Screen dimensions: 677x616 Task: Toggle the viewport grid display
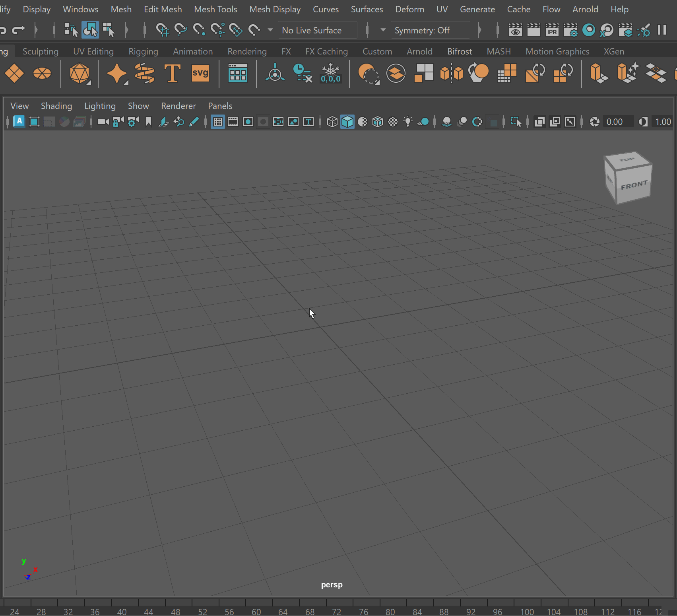pyautogui.click(x=217, y=122)
